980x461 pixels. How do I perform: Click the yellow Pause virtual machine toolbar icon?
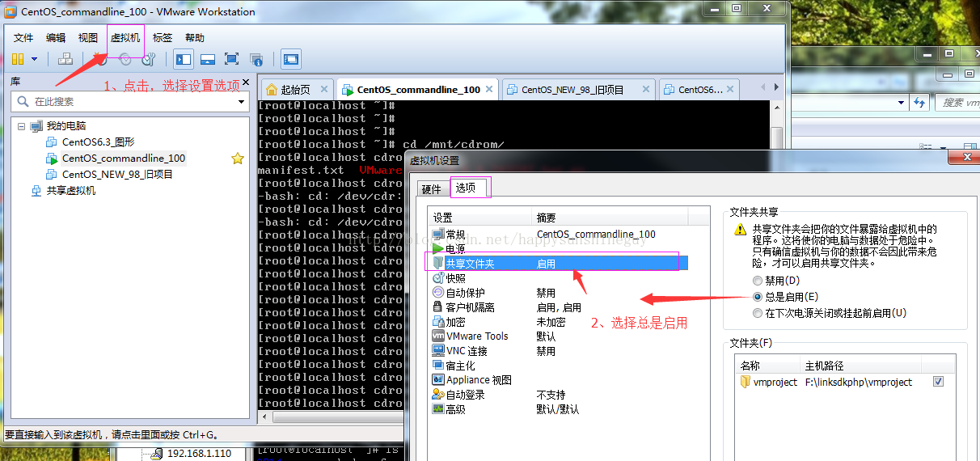pyautogui.click(x=18, y=59)
